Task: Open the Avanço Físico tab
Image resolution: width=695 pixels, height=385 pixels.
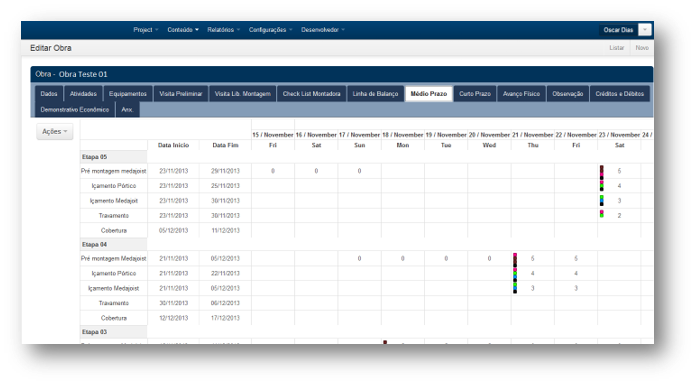Action: tap(521, 93)
